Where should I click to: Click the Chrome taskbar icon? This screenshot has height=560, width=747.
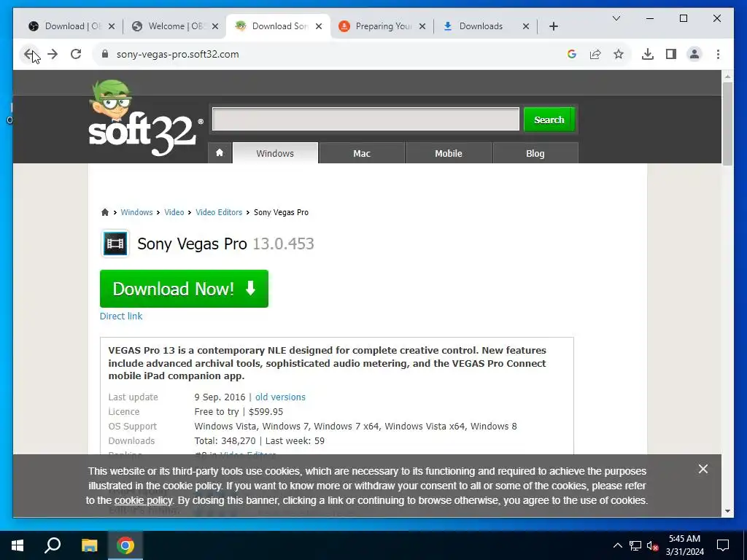click(125, 545)
